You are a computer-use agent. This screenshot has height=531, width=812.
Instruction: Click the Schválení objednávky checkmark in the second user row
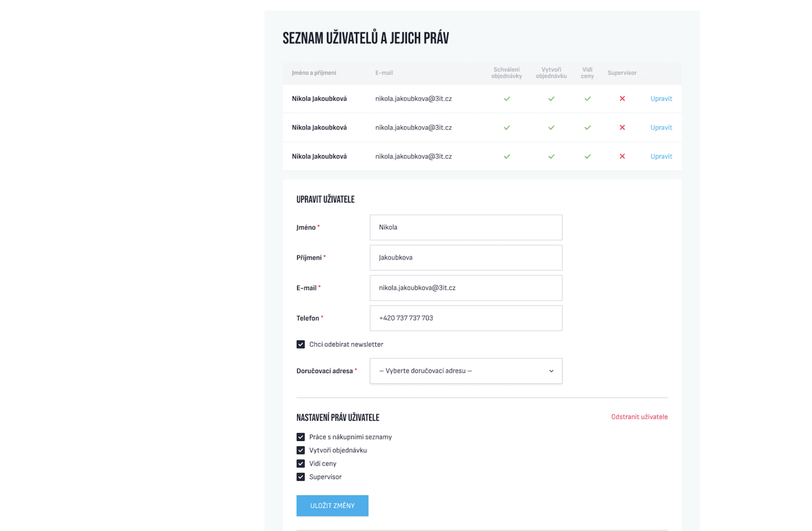[507, 127]
